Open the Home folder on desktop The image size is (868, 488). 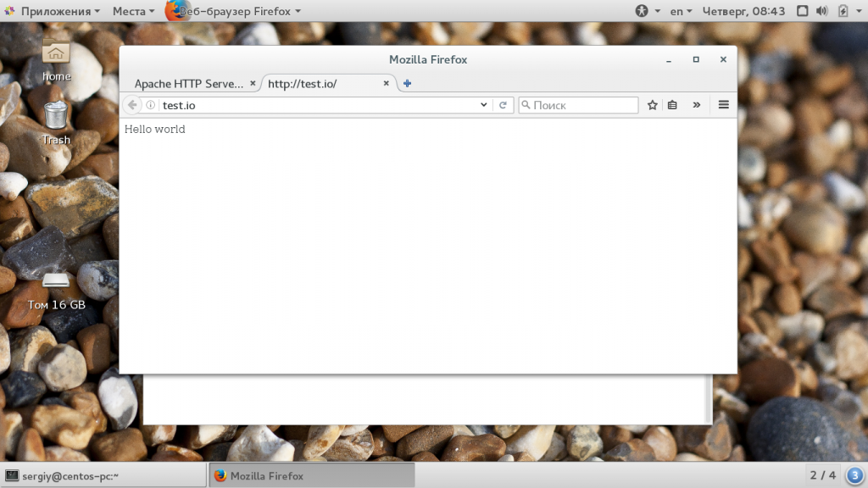pos(56,60)
